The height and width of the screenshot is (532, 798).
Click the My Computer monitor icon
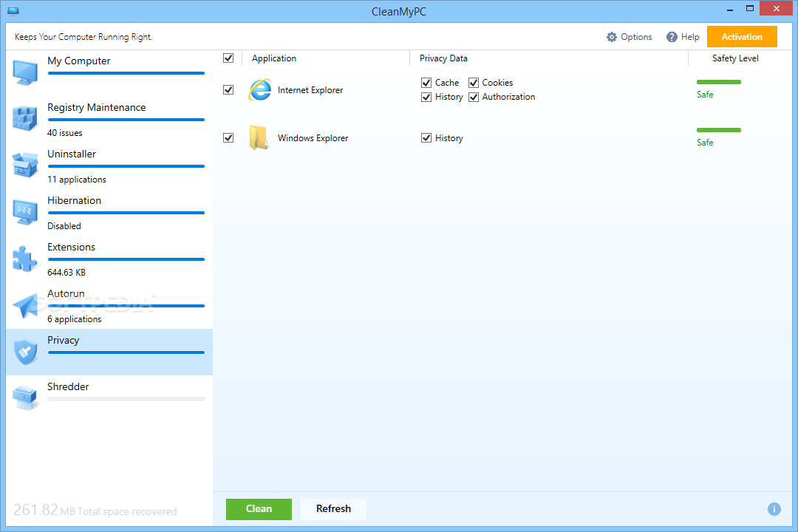[x=25, y=72]
